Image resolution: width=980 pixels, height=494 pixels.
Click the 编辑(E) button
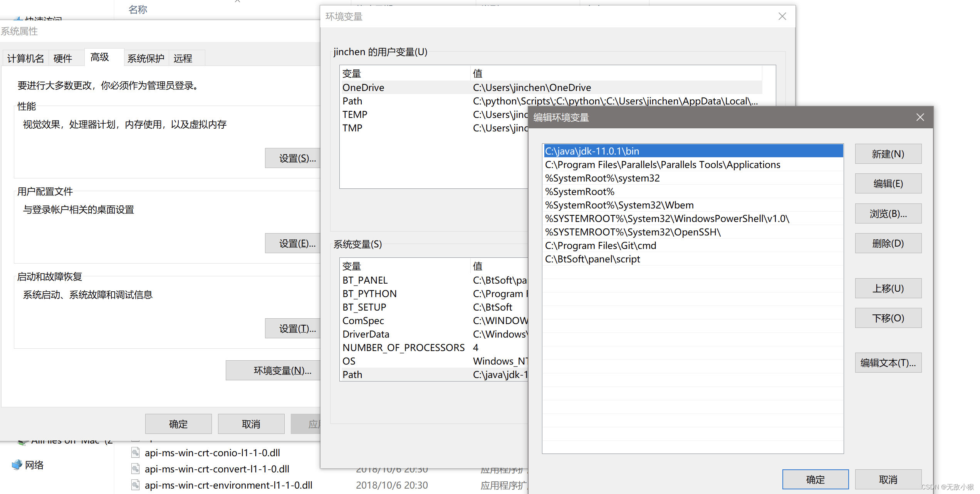click(x=888, y=183)
